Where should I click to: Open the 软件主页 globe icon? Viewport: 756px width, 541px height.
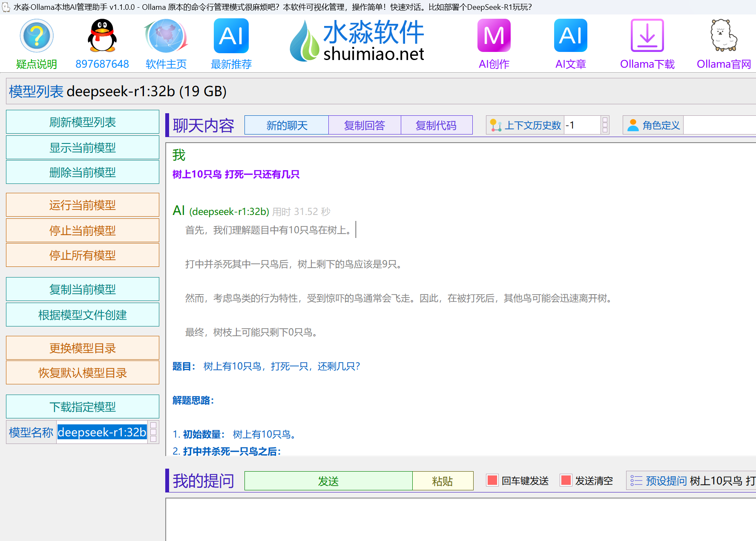coord(166,36)
